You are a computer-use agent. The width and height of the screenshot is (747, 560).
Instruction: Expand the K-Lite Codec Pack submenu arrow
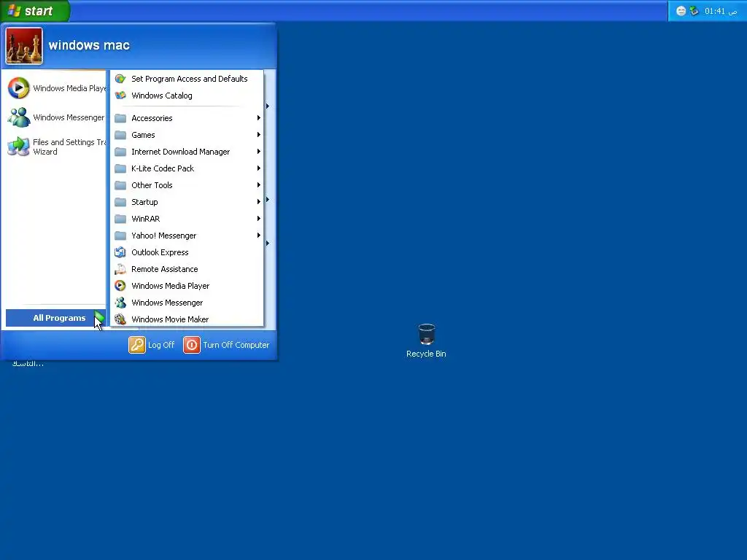coord(259,168)
